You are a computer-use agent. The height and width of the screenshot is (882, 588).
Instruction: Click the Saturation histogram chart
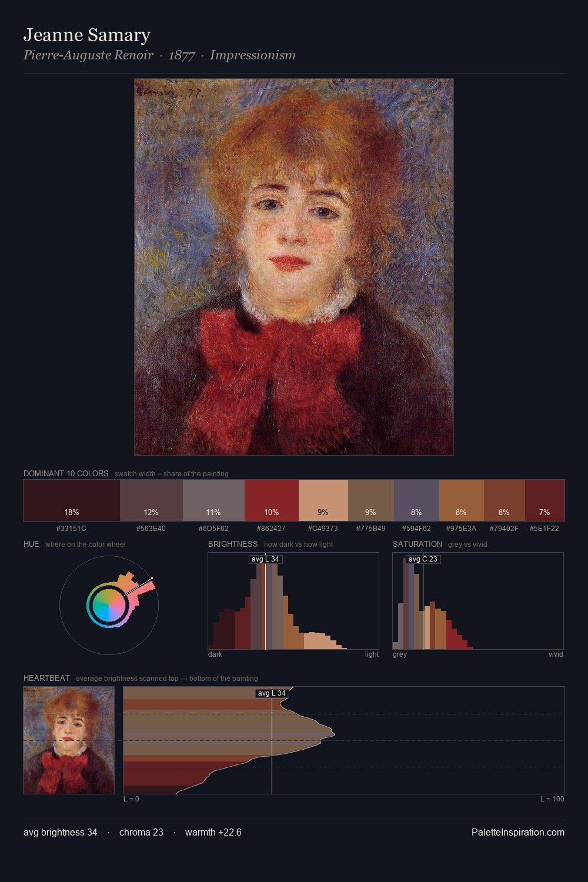tap(478, 601)
